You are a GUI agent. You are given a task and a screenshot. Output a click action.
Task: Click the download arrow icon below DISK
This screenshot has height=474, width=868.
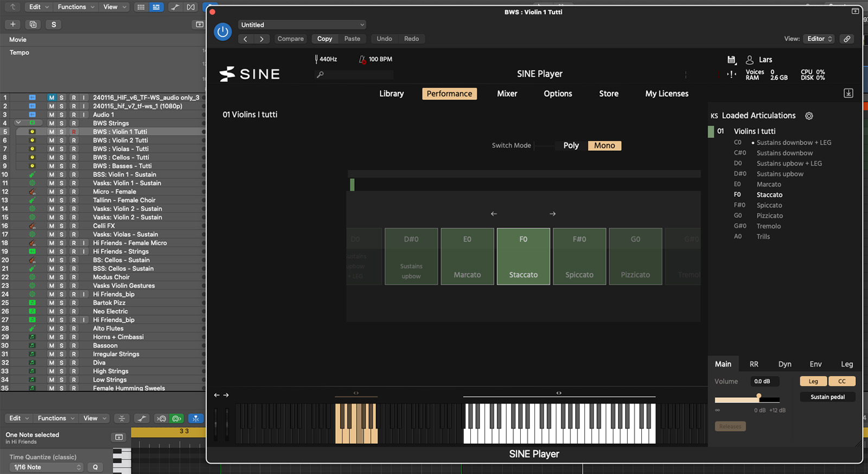click(848, 93)
